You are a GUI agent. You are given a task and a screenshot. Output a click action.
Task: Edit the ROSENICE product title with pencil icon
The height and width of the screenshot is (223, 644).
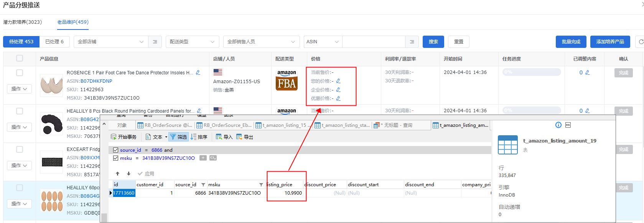[198, 72]
